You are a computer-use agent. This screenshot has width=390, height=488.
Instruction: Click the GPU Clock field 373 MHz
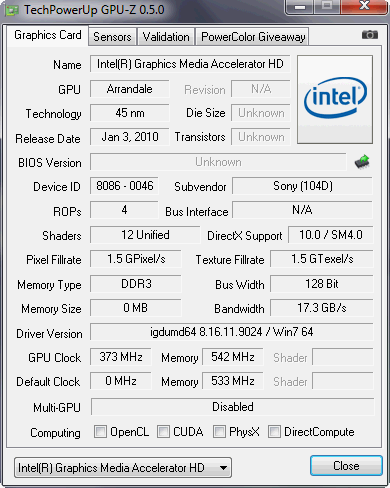pos(121,357)
